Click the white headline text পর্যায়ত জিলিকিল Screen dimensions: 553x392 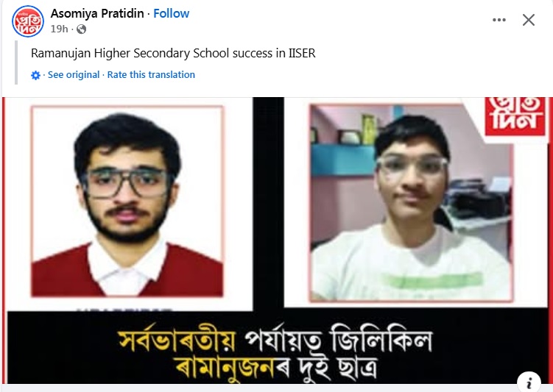pyautogui.click(x=339, y=341)
